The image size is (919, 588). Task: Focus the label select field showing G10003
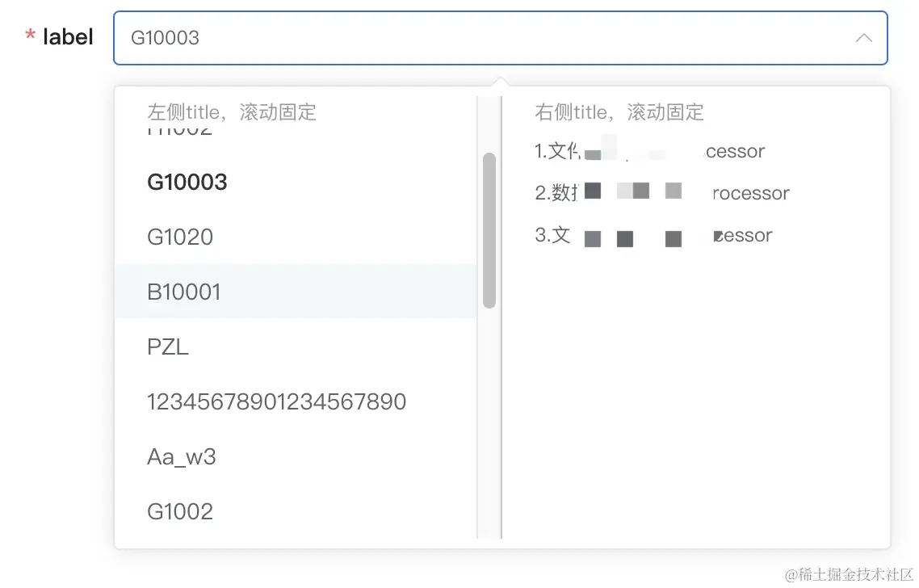coord(501,38)
